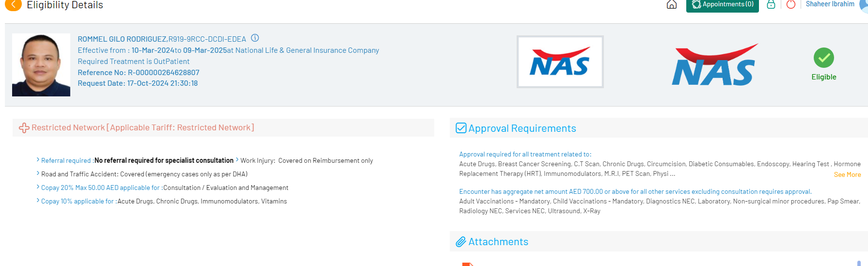Click the info icon beside member ID
Screen dimensions: 868x266
point(255,38)
